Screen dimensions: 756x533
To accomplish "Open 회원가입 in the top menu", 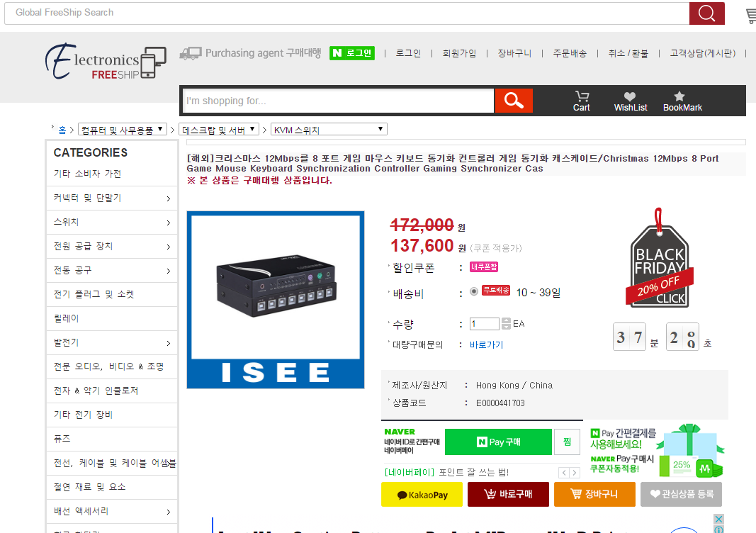I will 459,53.
